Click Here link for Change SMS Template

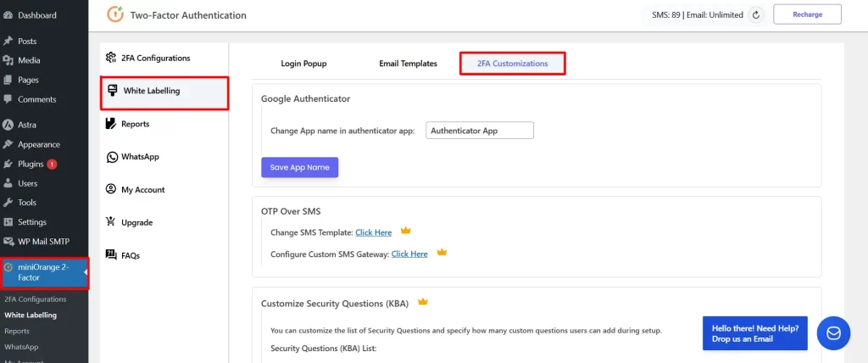(x=374, y=232)
